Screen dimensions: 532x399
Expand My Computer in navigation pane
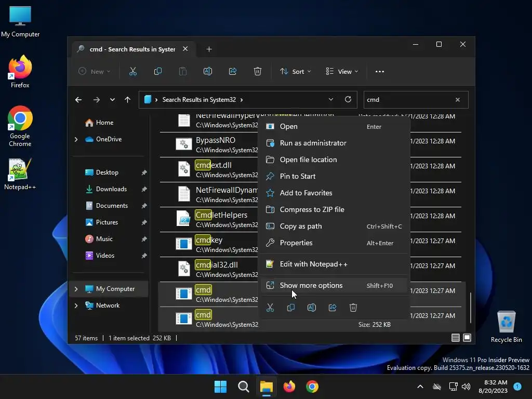click(x=76, y=289)
